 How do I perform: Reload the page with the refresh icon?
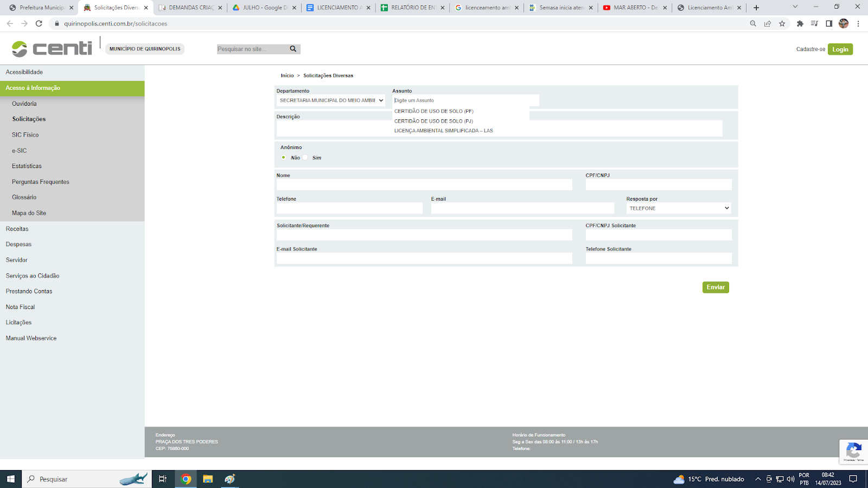click(x=39, y=23)
